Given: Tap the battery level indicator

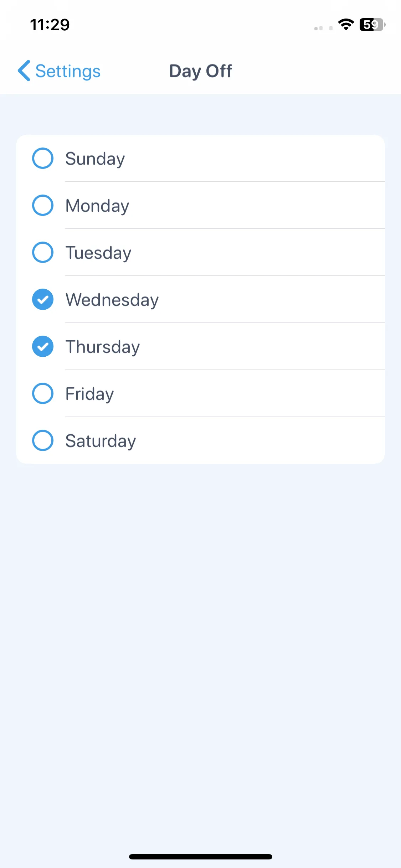Looking at the screenshot, I should tap(372, 25).
